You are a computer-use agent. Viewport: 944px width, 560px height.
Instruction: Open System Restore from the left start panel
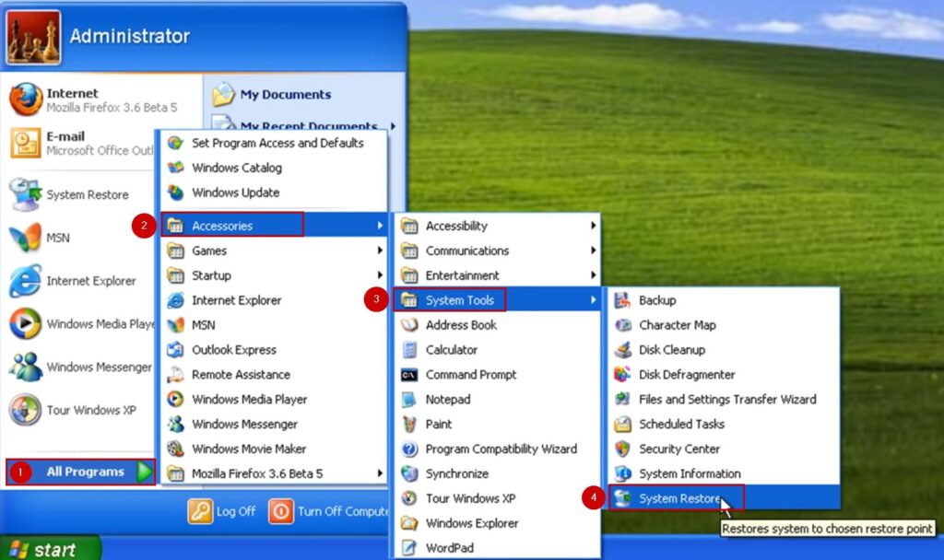(81, 194)
